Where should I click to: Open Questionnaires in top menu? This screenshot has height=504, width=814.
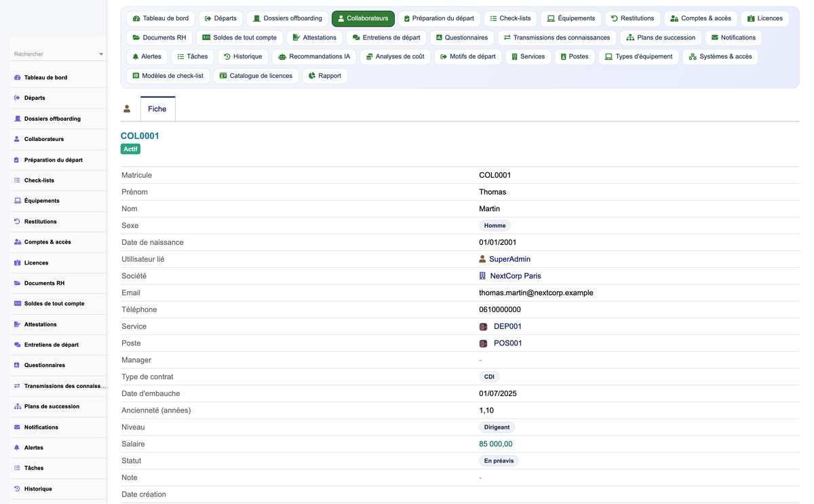462,37
